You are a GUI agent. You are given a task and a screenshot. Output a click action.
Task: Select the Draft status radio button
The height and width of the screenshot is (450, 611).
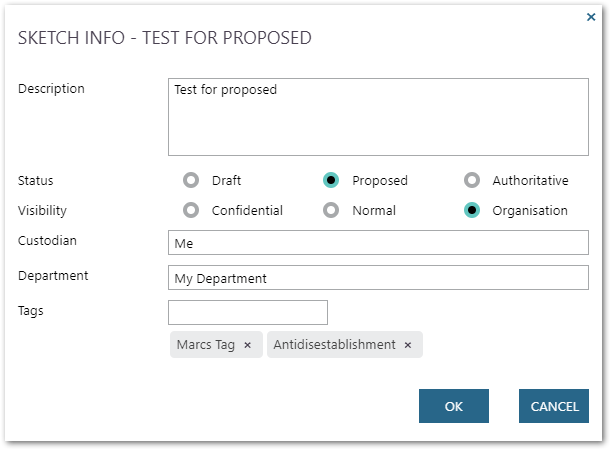coord(191,180)
